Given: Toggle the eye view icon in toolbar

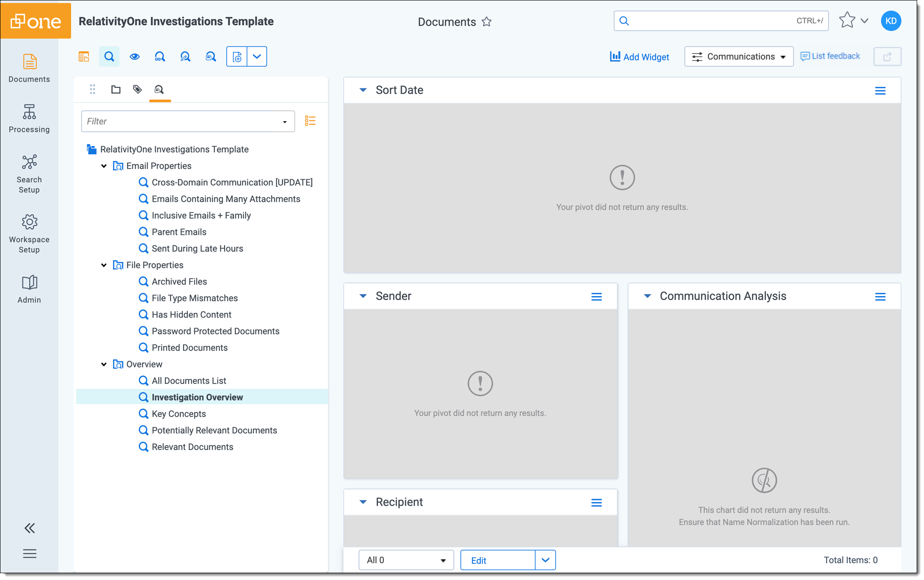Looking at the screenshot, I should point(135,57).
